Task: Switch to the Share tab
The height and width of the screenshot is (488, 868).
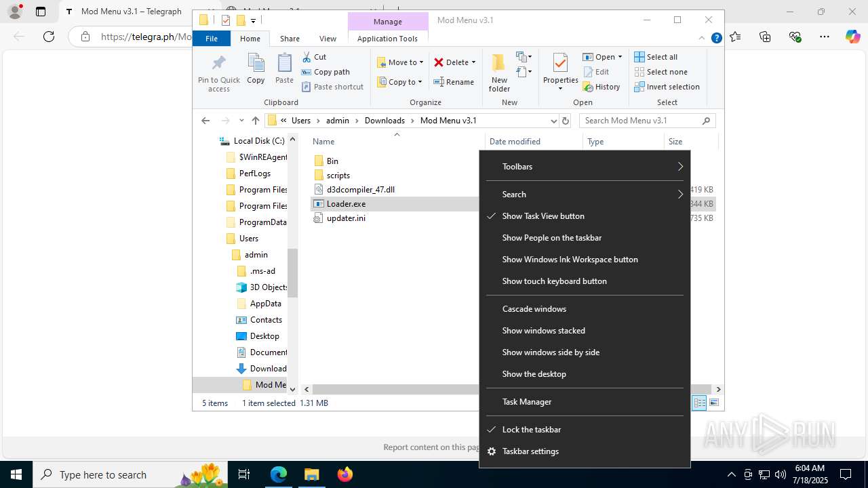Action: (290, 39)
